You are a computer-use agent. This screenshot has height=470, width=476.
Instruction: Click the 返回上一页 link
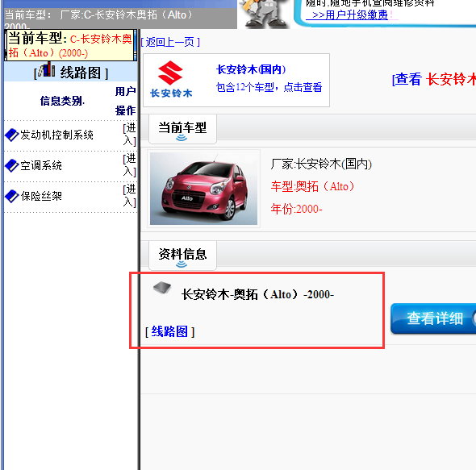coord(170,42)
